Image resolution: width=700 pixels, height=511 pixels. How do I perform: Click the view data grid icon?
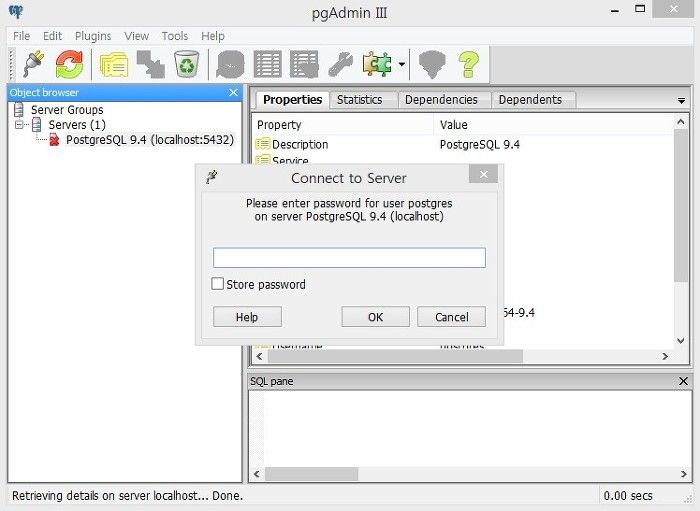point(267,65)
